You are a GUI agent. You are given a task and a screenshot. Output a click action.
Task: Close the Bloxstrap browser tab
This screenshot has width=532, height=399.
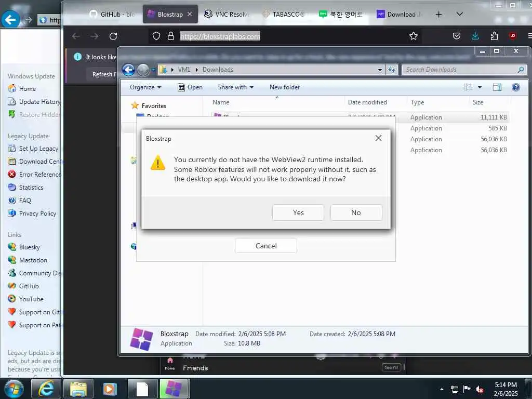tap(190, 14)
